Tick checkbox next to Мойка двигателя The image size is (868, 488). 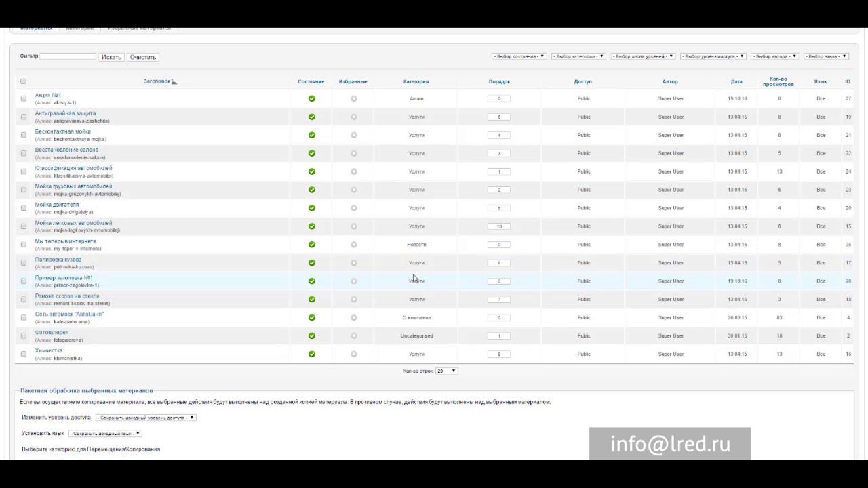pos(23,208)
